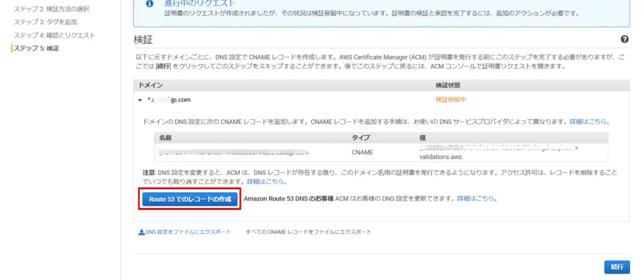
Task: Click the blurred CNAME name cell
Action: click(x=234, y=152)
